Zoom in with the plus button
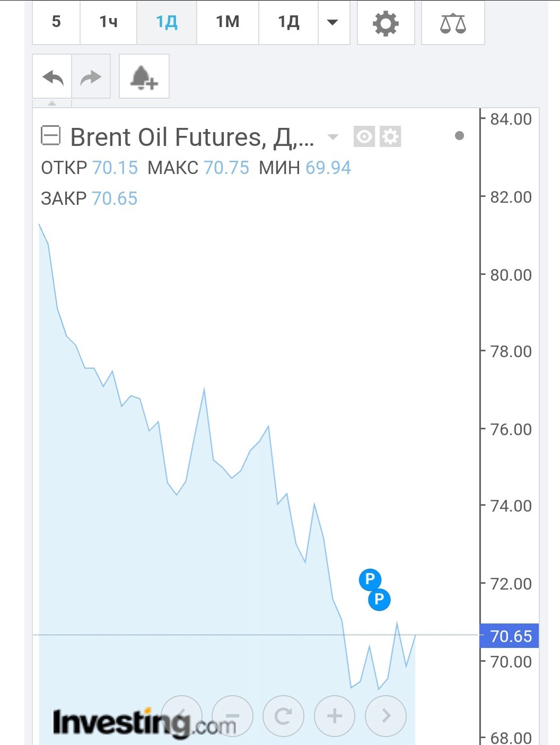The image size is (560, 745). pyautogui.click(x=335, y=716)
